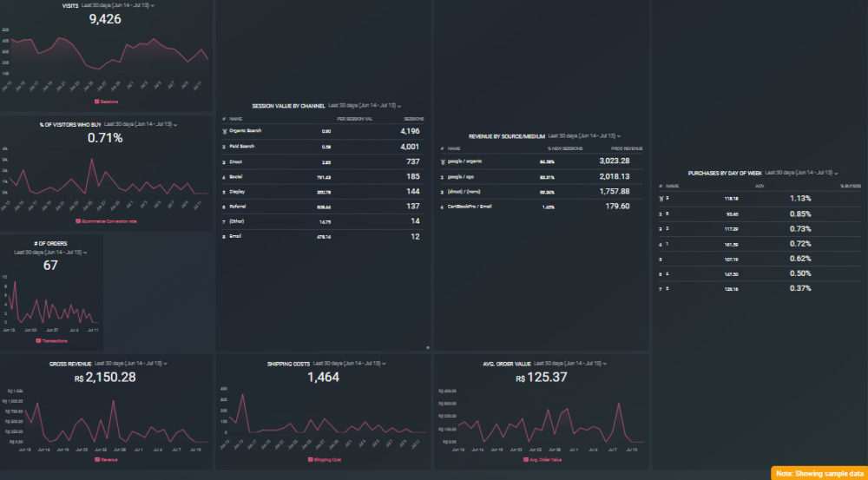Toggle the Ecommerce Conversion rate legend checkbox
The image size is (868, 480).
click(79, 221)
